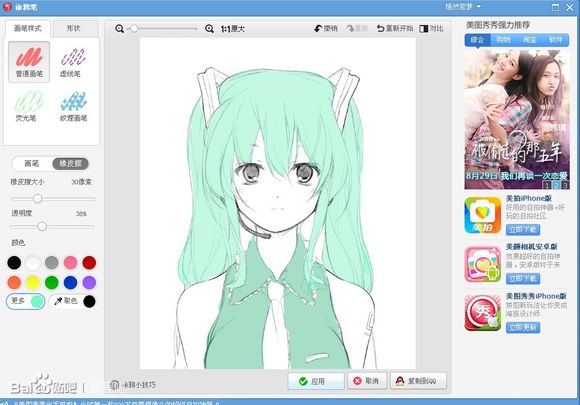The height and width of the screenshot is (405, 580).
Task: Click the black current-color swatch beside 取色
Action: 89,301
